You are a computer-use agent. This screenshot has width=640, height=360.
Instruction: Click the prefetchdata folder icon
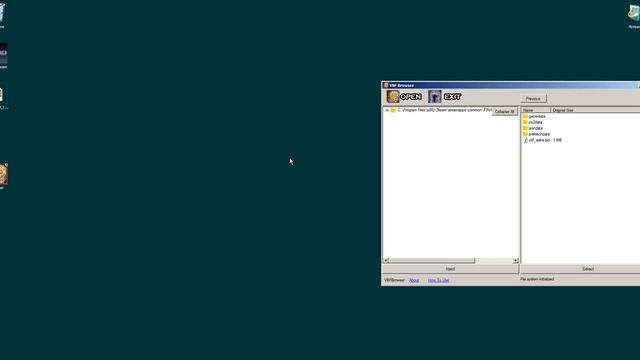pyautogui.click(x=525, y=134)
